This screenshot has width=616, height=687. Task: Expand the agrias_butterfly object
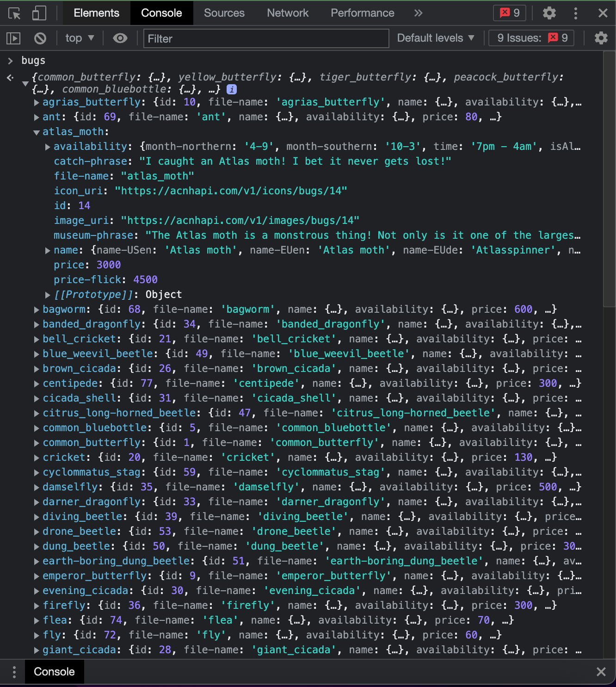(x=36, y=102)
